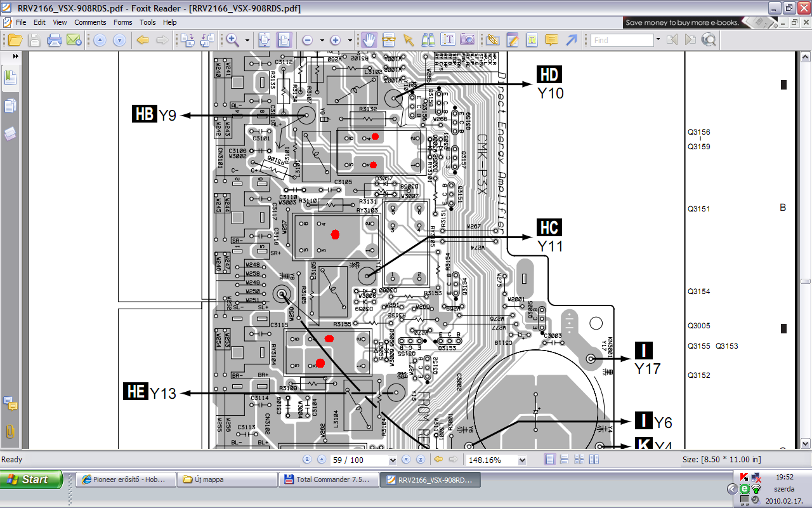Open the zoom out dropdown arrow
Screen dimensions: 812x508
[322, 40]
